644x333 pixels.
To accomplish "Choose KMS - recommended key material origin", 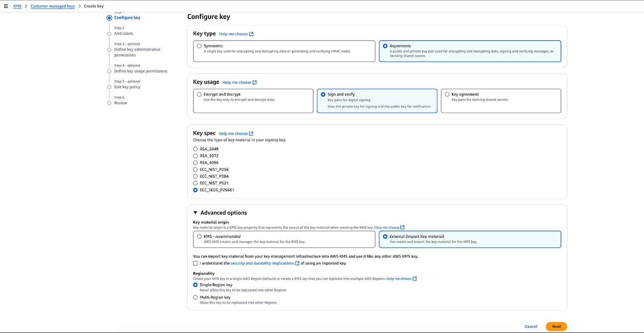I will pyautogui.click(x=284, y=239).
